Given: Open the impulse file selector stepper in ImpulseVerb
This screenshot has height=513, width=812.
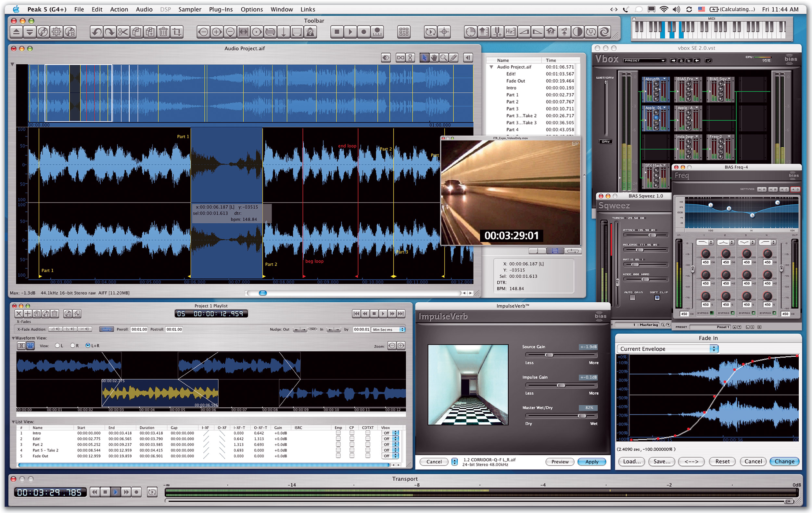Looking at the screenshot, I should (455, 461).
